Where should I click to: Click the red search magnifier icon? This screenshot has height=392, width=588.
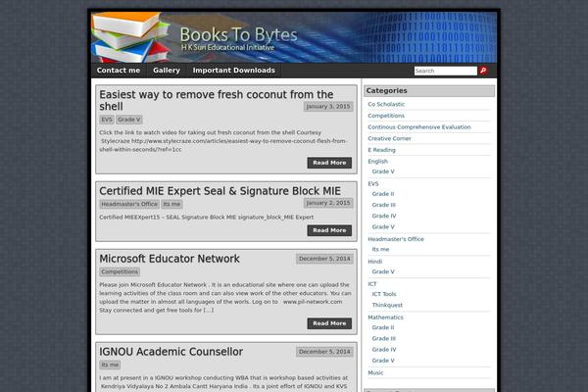coord(483,71)
